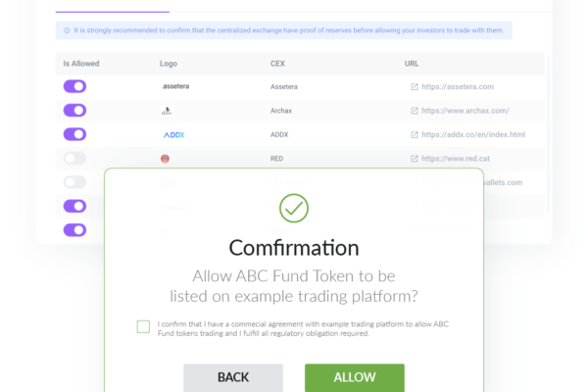This screenshot has height=392, width=588.
Task: Open the Assetera external link icon
Action: pyautogui.click(x=414, y=86)
